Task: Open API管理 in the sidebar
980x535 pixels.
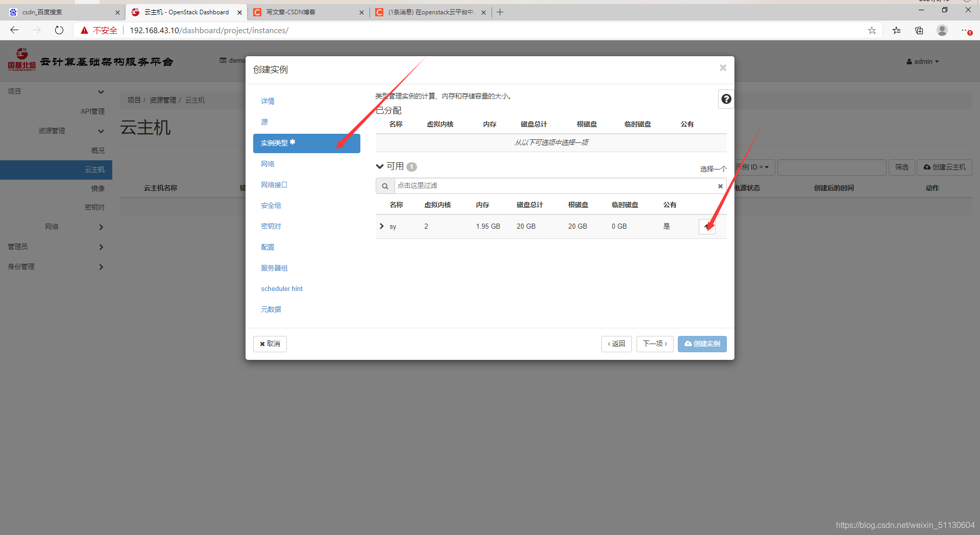Action: click(x=92, y=111)
